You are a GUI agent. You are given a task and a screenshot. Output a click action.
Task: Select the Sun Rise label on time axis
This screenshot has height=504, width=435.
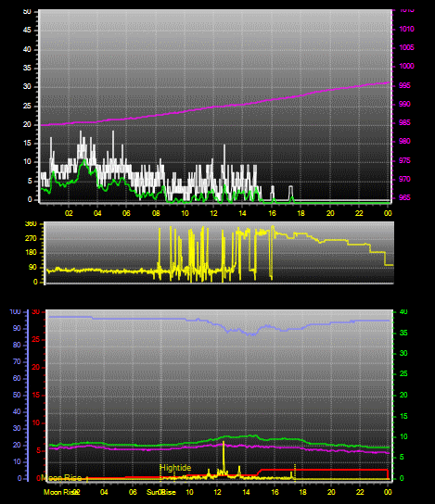point(161,492)
